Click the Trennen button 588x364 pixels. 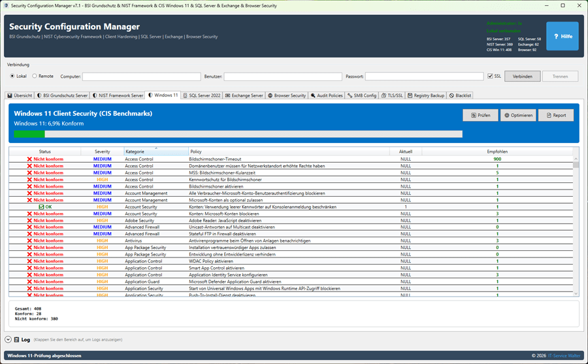560,76
